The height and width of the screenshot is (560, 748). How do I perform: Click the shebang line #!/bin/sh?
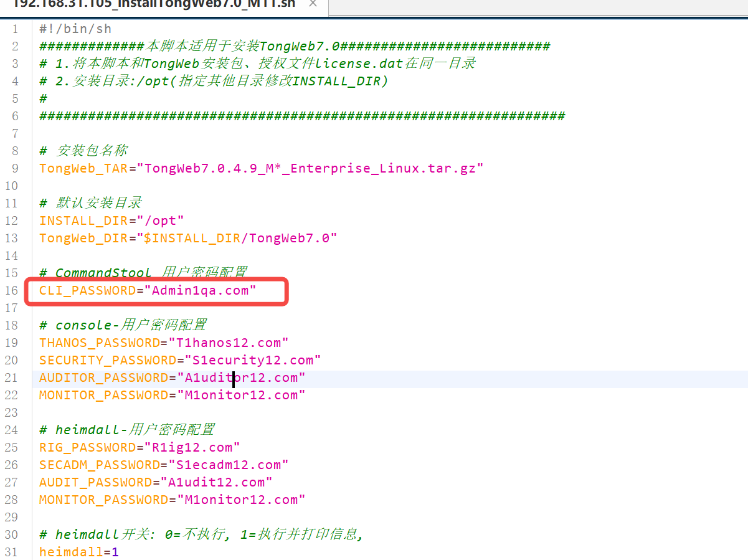[75, 29]
